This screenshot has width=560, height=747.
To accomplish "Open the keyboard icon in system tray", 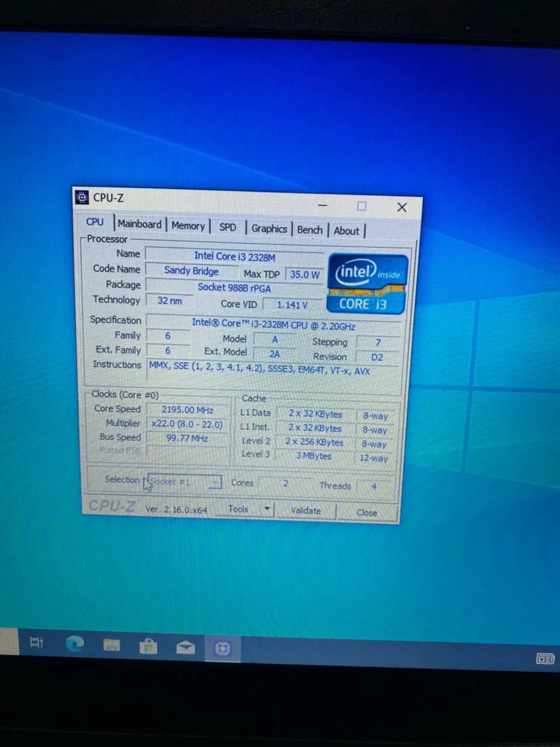I will 545,659.
